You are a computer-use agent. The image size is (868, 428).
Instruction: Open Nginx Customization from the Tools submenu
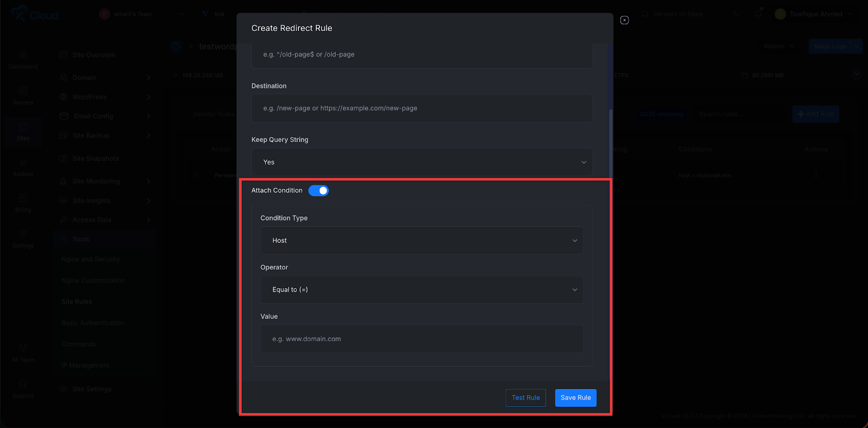click(x=93, y=280)
